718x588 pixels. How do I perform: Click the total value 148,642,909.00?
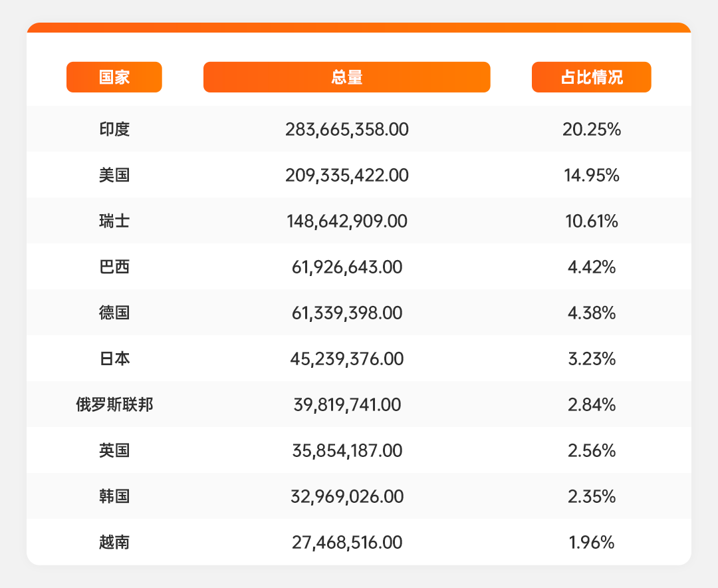pyautogui.click(x=346, y=221)
